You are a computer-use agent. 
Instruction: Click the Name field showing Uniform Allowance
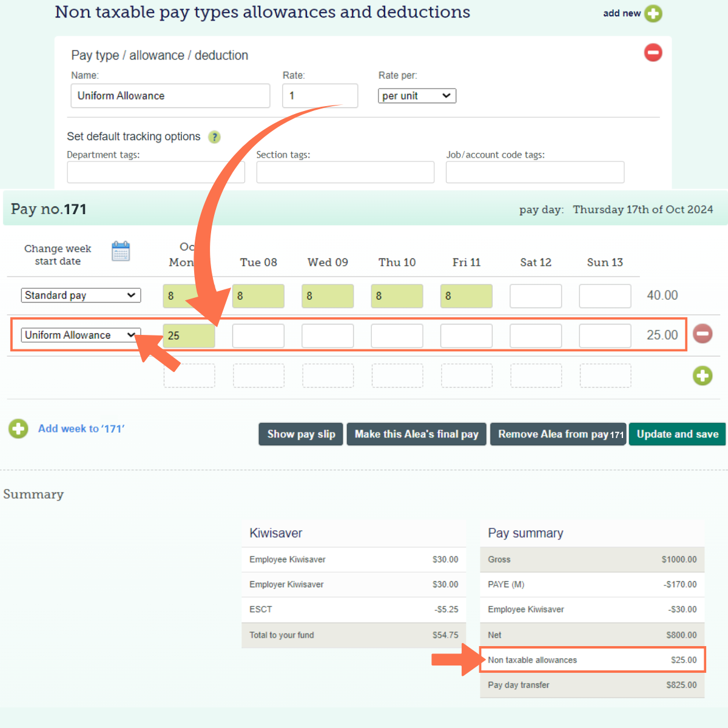(170, 95)
